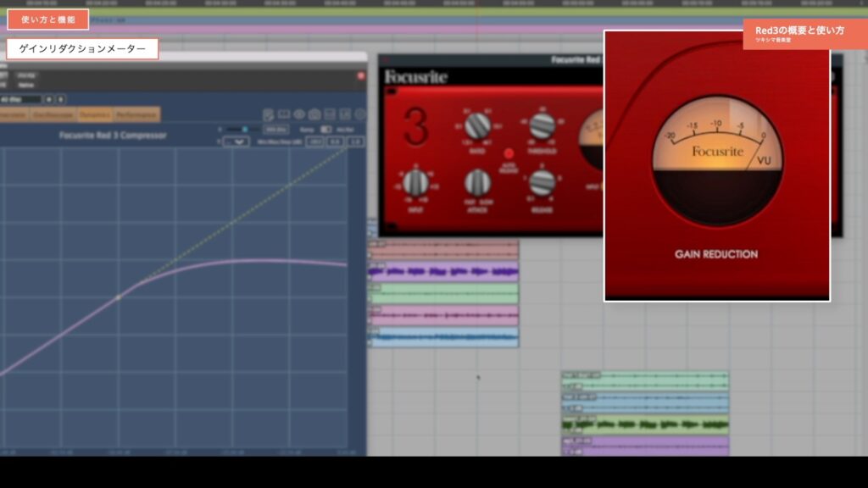Click the open book icon in analyzer toolbar
868x488 pixels.
284,114
